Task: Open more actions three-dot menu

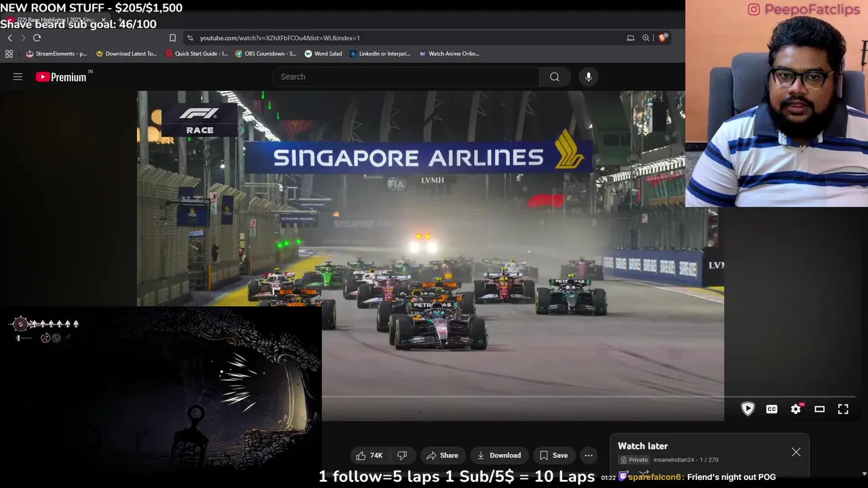Action: pyautogui.click(x=589, y=455)
